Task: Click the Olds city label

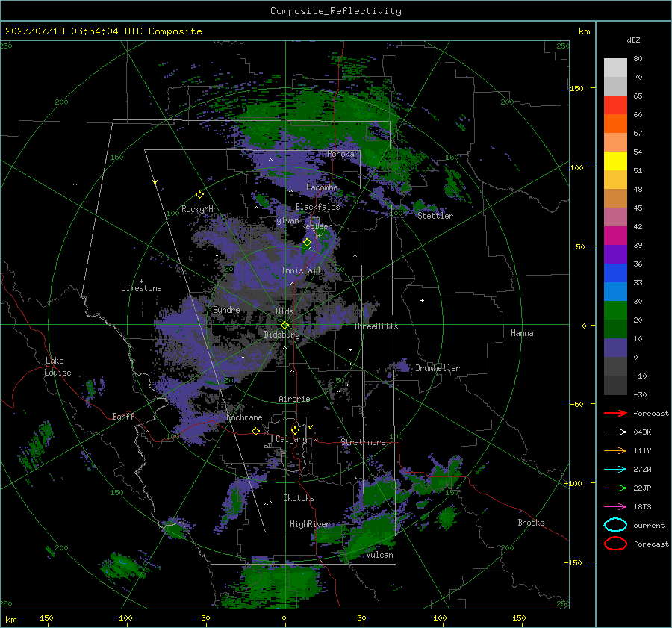Action: pyautogui.click(x=284, y=311)
